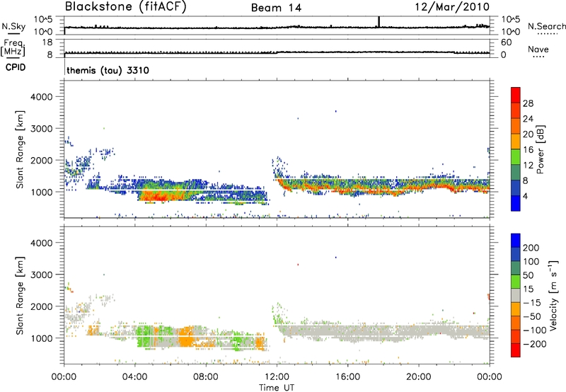This screenshot has height=392, width=566.
Task: Click the '200' tick on Velocity colorbar
Action: [x=531, y=248]
